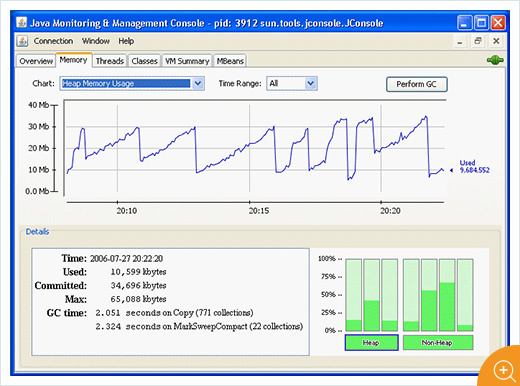This screenshot has height=386, width=520.
Task: Click the second non-heap memory pool bar
Action: point(429,295)
